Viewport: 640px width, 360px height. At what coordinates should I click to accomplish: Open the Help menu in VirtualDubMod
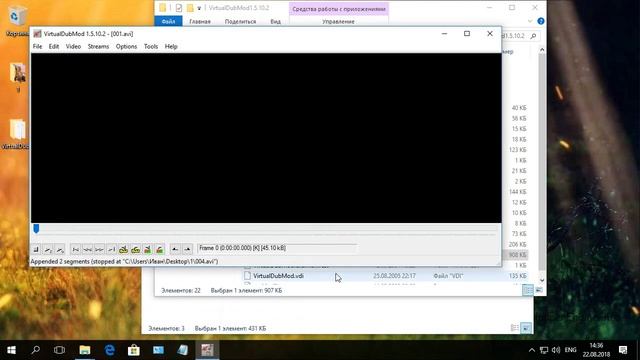pos(171,47)
